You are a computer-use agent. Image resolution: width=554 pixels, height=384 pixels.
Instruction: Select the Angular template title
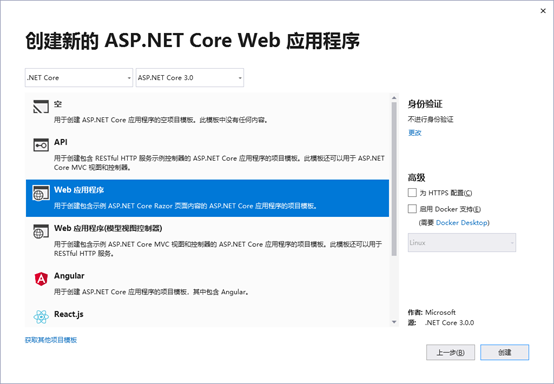pos(69,276)
